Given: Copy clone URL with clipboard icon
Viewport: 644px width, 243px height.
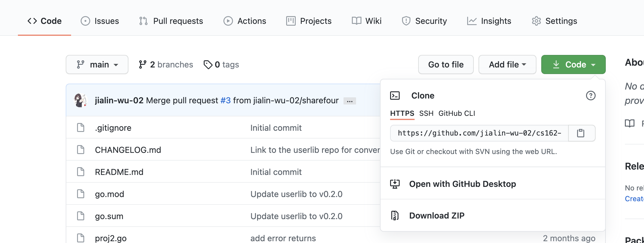Looking at the screenshot, I should 581,133.
